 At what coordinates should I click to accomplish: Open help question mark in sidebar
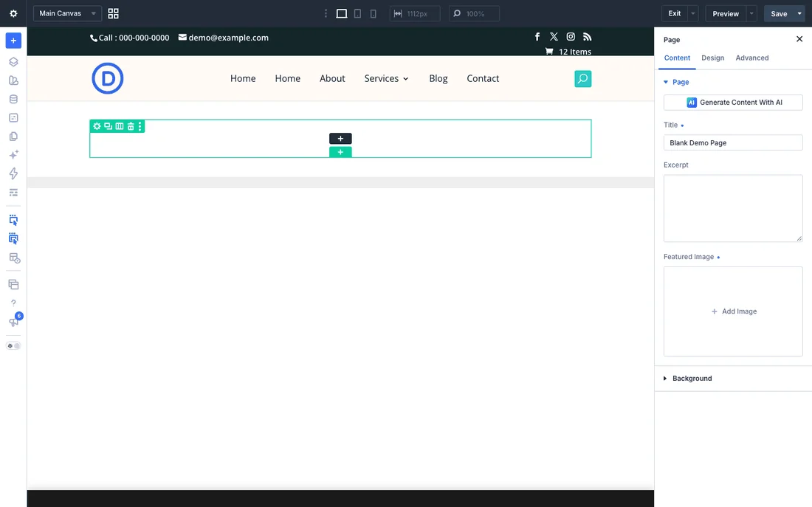pos(13,303)
